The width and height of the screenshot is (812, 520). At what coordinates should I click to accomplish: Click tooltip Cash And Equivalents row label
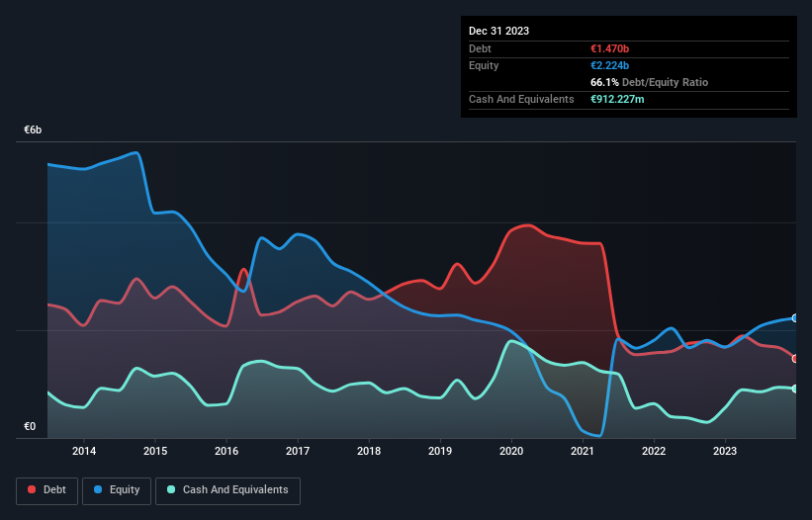pyautogui.click(x=521, y=99)
